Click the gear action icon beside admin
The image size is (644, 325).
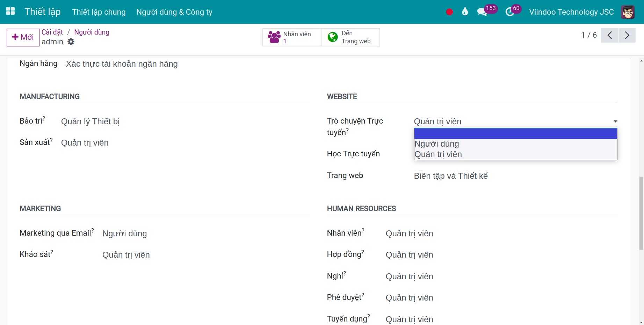pos(71,42)
